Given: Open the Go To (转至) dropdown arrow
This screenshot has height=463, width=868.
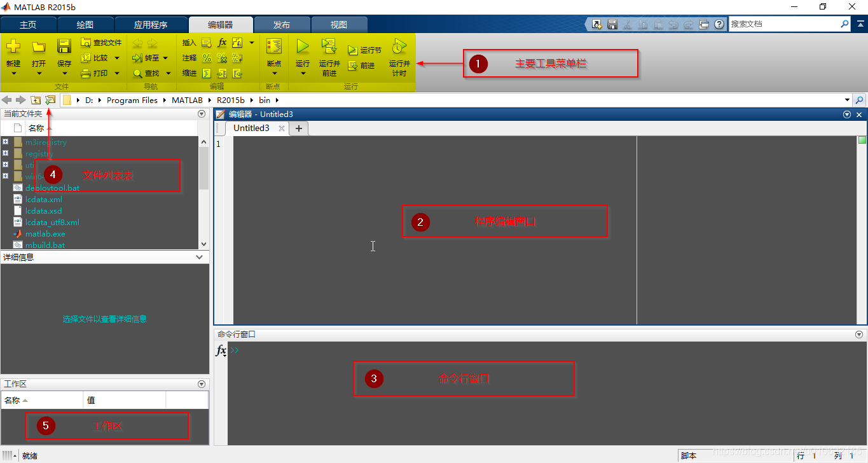Looking at the screenshot, I should (165, 58).
